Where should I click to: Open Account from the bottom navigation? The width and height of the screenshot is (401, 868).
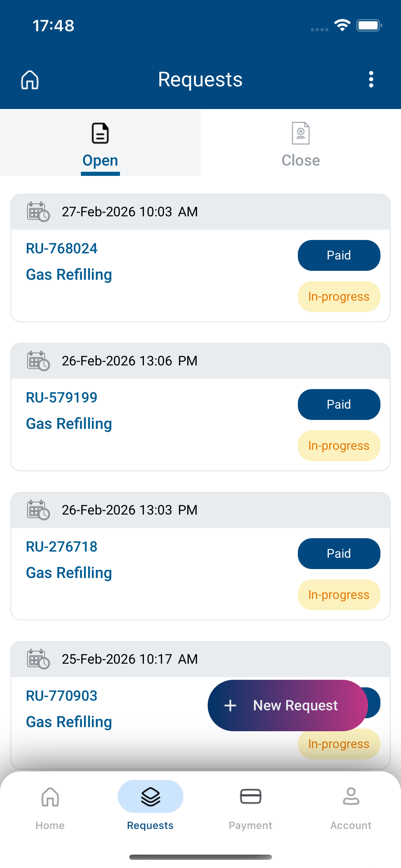click(351, 806)
